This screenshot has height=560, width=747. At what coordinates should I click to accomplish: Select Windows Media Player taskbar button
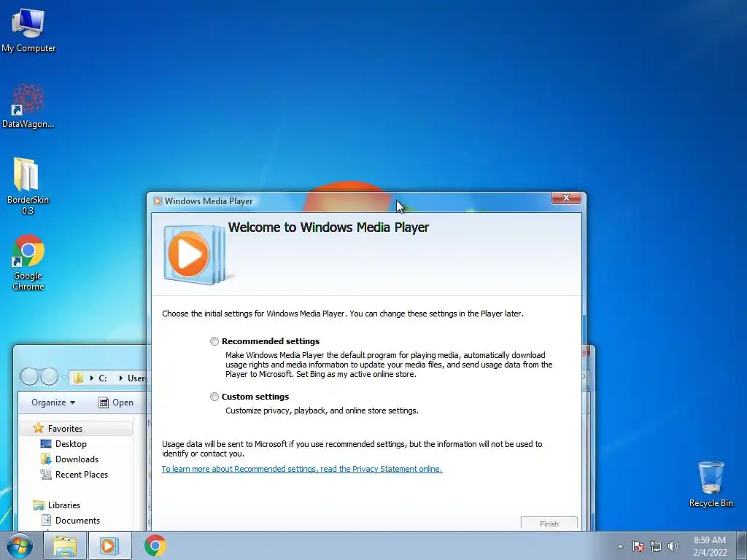point(109,545)
